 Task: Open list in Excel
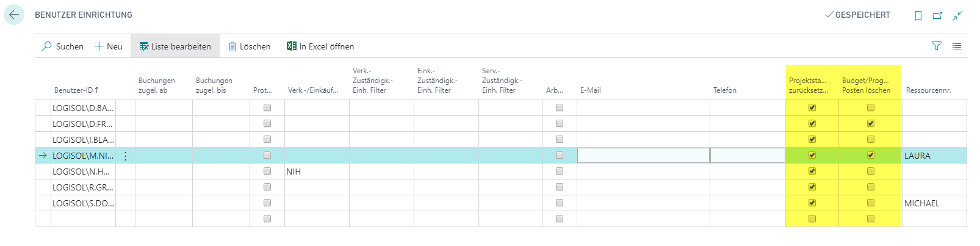pyautogui.click(x=320, y=46)
